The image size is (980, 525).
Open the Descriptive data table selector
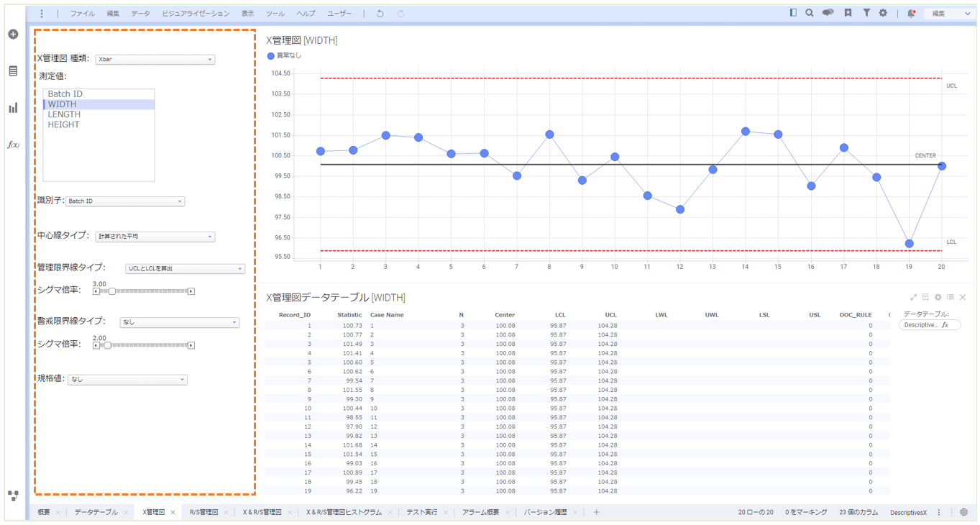click(930, 325)
